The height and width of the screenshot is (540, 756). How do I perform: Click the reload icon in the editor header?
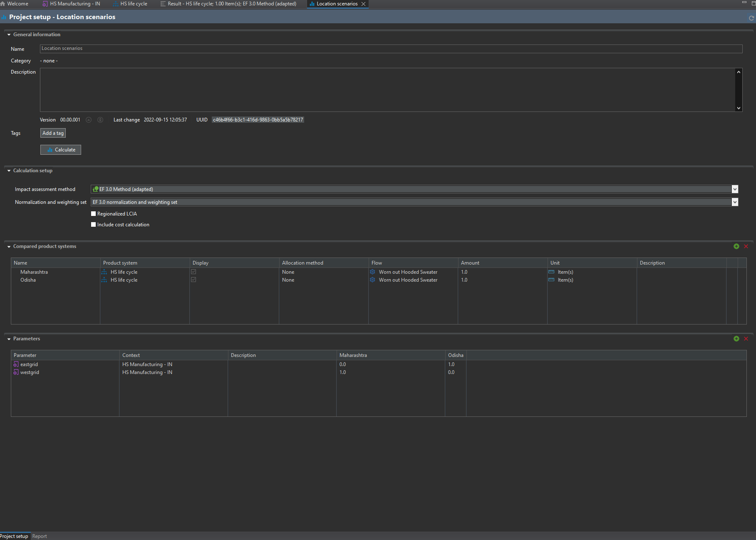(751, 18)
